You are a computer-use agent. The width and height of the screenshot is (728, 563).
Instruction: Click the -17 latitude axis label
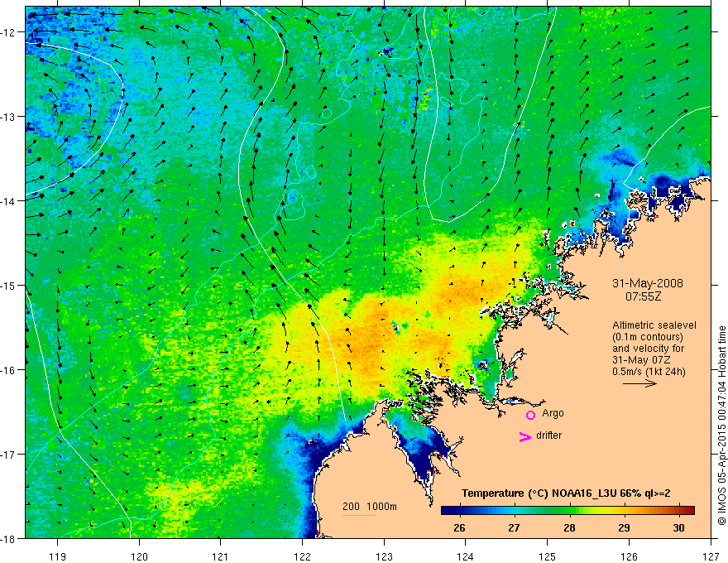coord(9,455)
